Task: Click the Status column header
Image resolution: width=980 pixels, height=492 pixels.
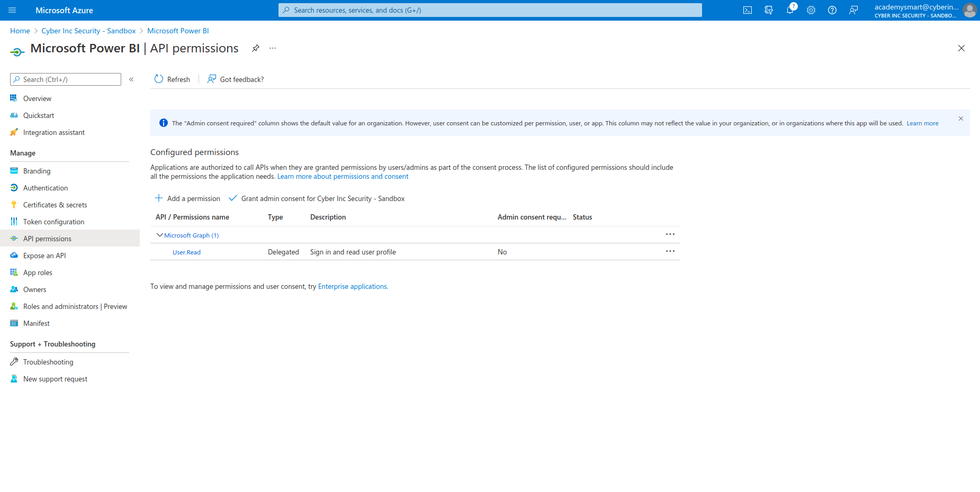Action: tap(582, 217)
